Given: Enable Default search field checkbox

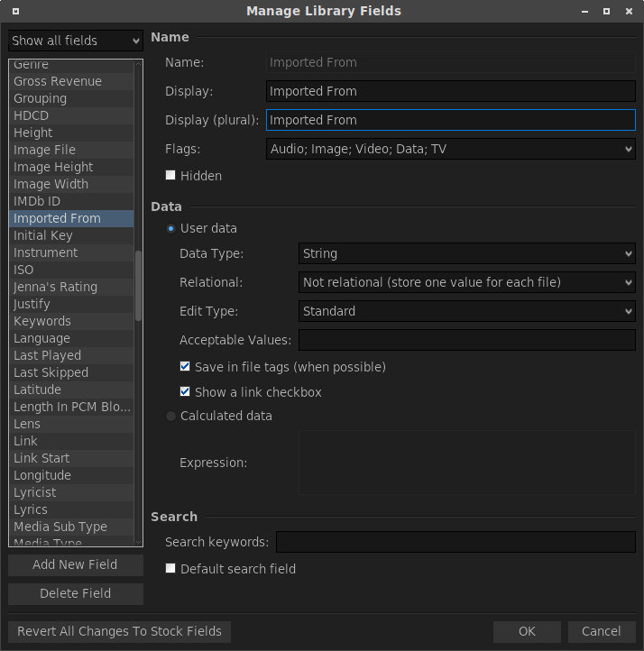Looking at the screenshot, I should 170,569.
